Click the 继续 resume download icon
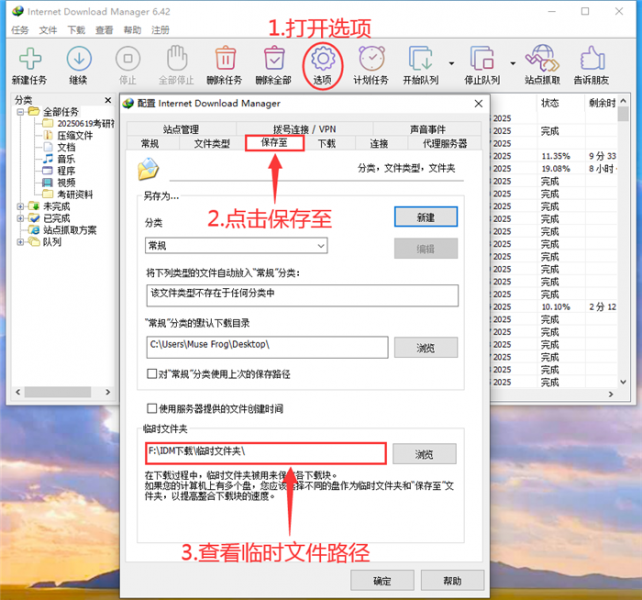This screenshot has width=642, height=600. (x=79, y=59)
